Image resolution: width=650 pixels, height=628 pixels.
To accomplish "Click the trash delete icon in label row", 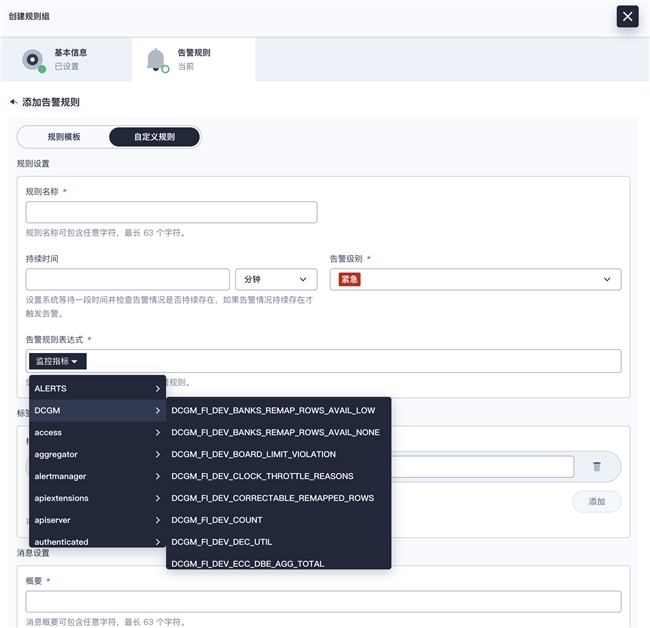I will [597, 466].
